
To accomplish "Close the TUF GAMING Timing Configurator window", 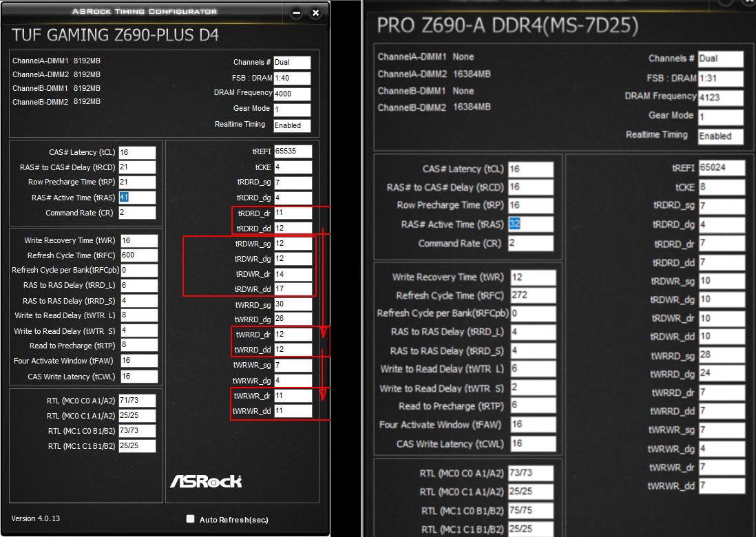I will [x=315, y=13].
